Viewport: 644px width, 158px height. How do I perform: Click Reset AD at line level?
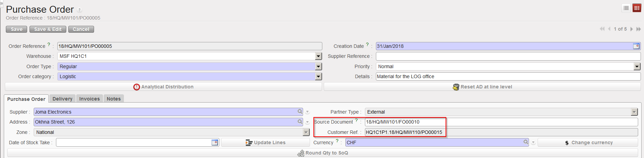coord(482,87)
